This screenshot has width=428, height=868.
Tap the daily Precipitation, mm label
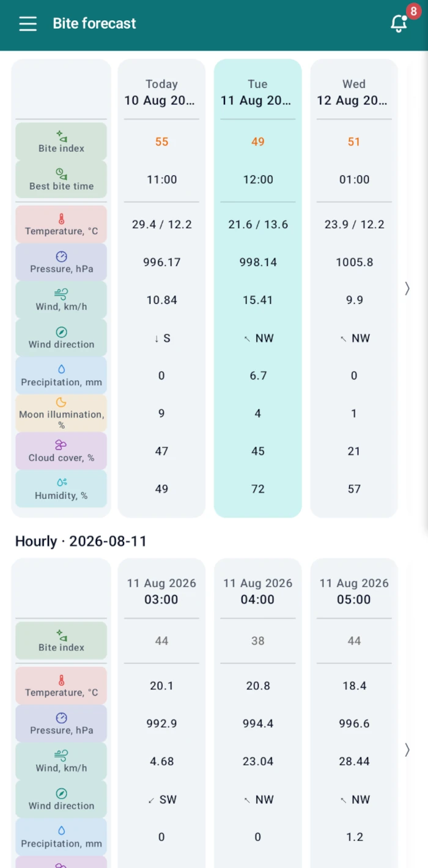pos(61,382)
